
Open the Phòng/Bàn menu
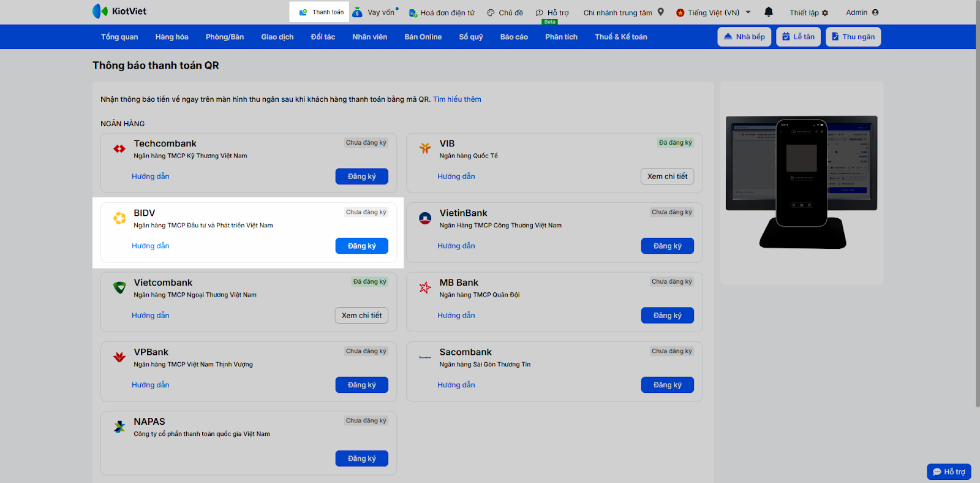[x=225, y=37]
